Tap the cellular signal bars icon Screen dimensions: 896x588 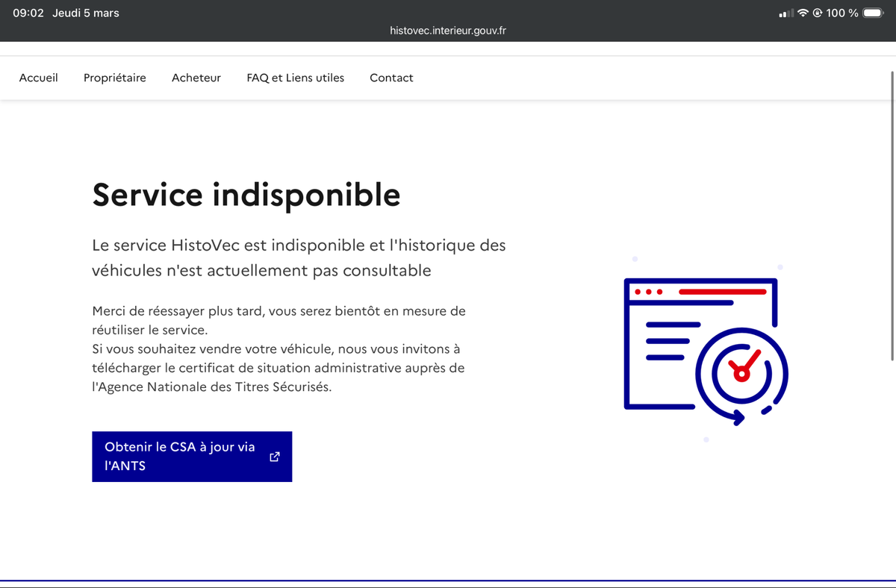click(x=785, y=13)
